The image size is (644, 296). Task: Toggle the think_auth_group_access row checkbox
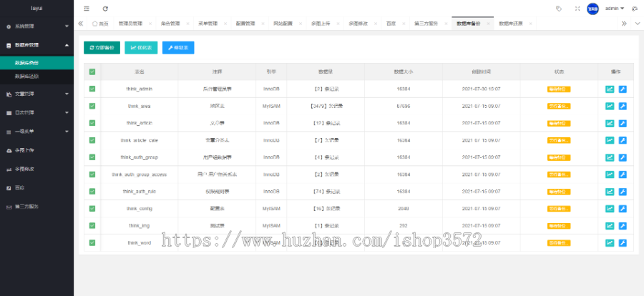[92, 174]
